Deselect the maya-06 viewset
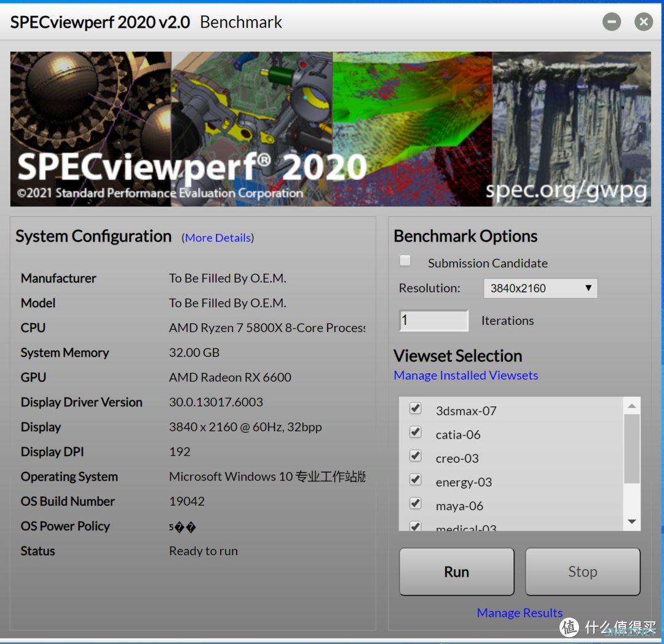Screen dimensions: 664x644 coord(416,503)
